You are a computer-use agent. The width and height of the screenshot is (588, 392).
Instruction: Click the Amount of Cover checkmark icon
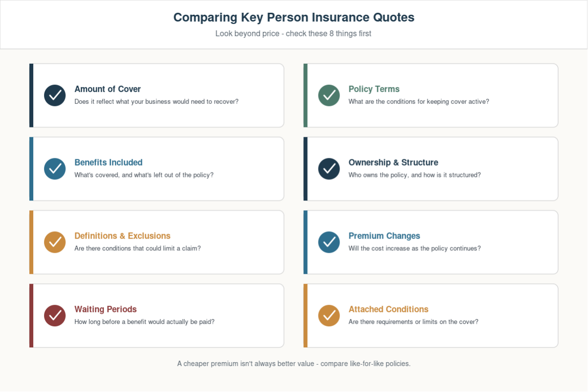coord(55,96)
